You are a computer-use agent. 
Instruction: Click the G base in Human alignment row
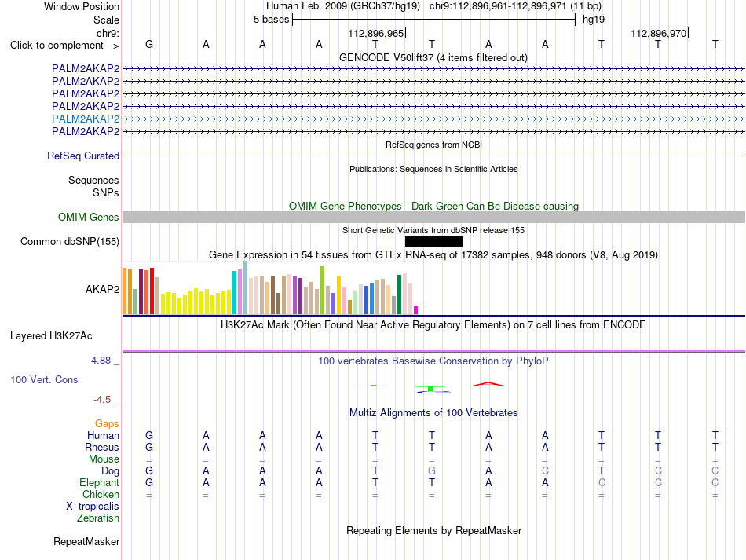click(149, 435)
